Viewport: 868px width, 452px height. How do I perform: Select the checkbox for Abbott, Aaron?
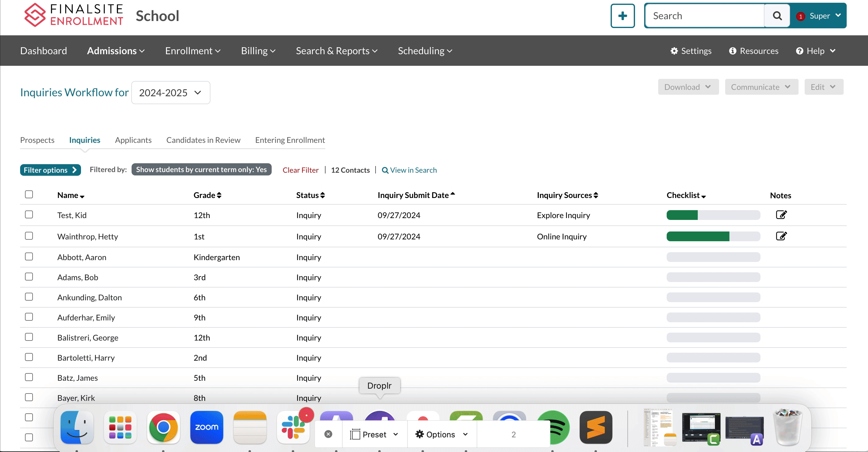tap(29, 257)
